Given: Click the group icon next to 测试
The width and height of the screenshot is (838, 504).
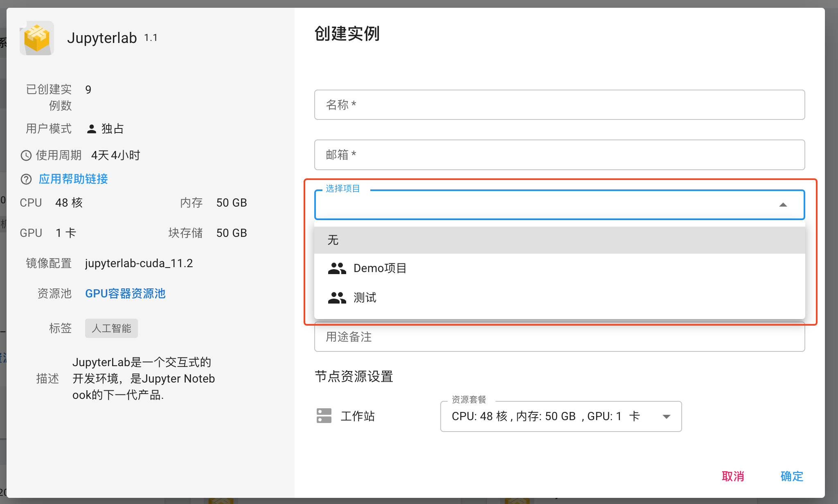Looking at the screenshot, I should pos(337,298).
